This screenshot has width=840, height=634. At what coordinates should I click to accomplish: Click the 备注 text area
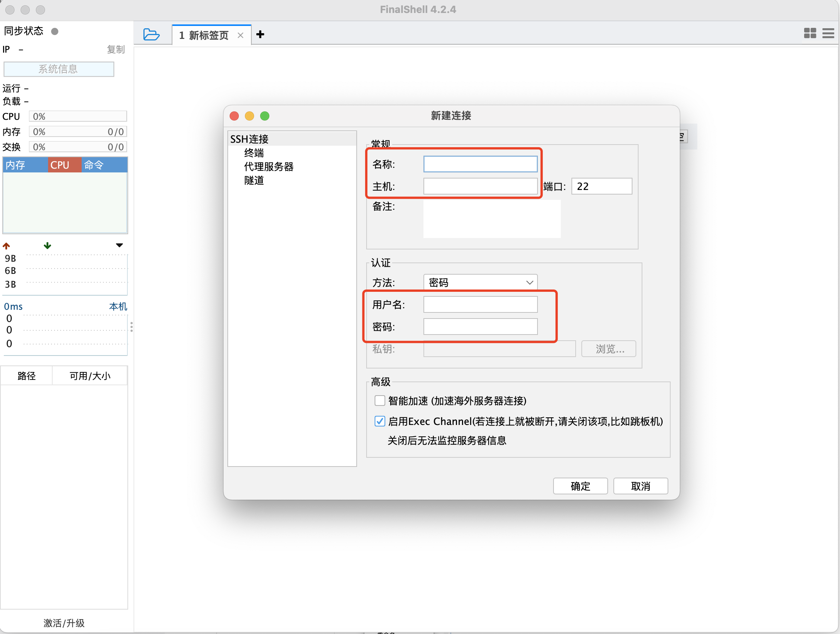(x=492, y=219)
